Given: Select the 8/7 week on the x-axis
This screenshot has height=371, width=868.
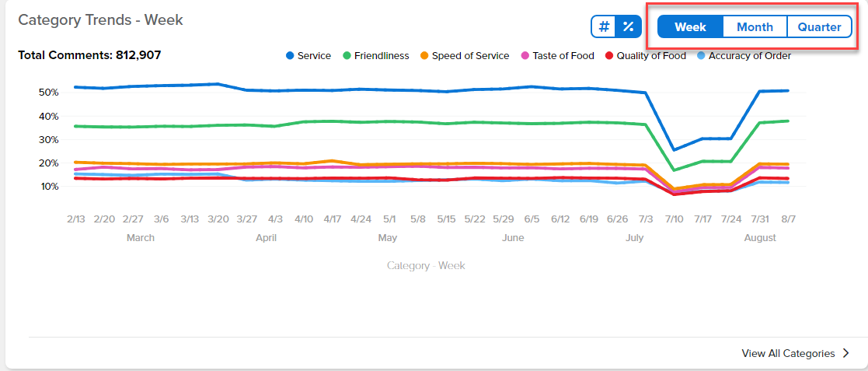Looking at the screenshot, I should point(788,219).
